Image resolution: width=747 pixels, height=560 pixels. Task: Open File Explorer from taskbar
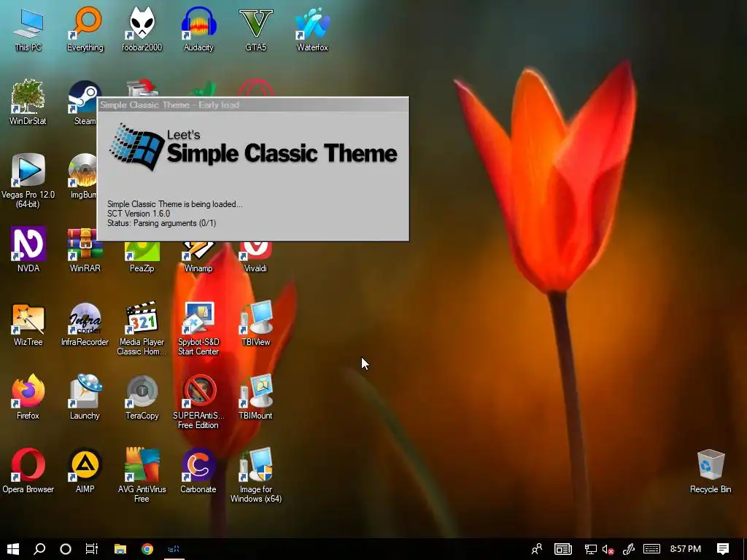coord(120,549)
